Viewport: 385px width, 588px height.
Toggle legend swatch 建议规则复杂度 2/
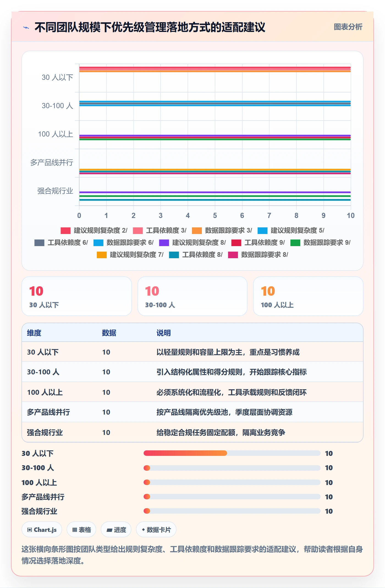coord(66,230)
